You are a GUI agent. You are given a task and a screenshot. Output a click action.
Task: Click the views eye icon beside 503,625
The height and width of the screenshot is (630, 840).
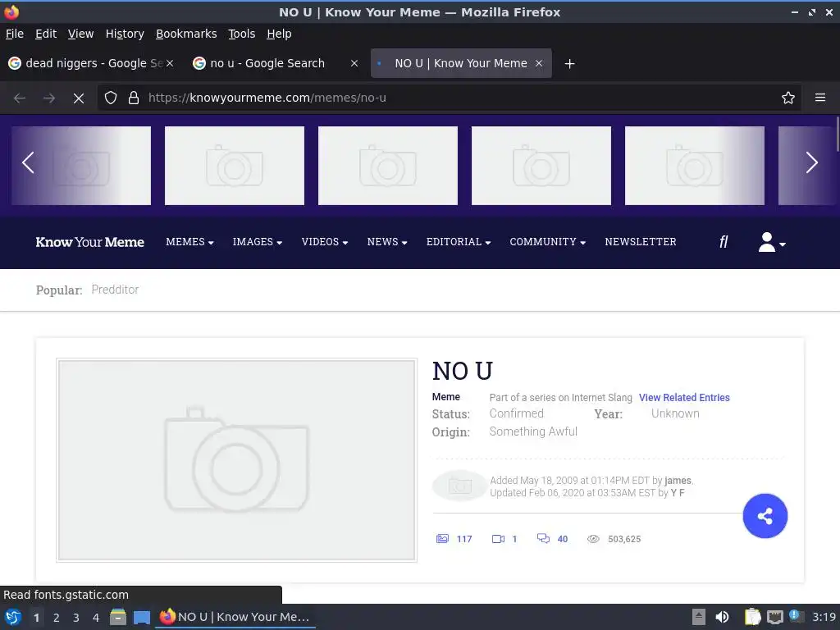coord(593,539)
